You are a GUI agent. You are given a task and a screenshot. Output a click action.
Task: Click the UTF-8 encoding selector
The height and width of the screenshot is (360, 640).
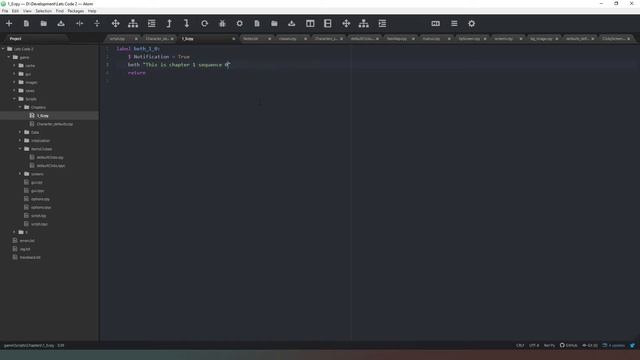pyautogui.click(x=534, y=346)
